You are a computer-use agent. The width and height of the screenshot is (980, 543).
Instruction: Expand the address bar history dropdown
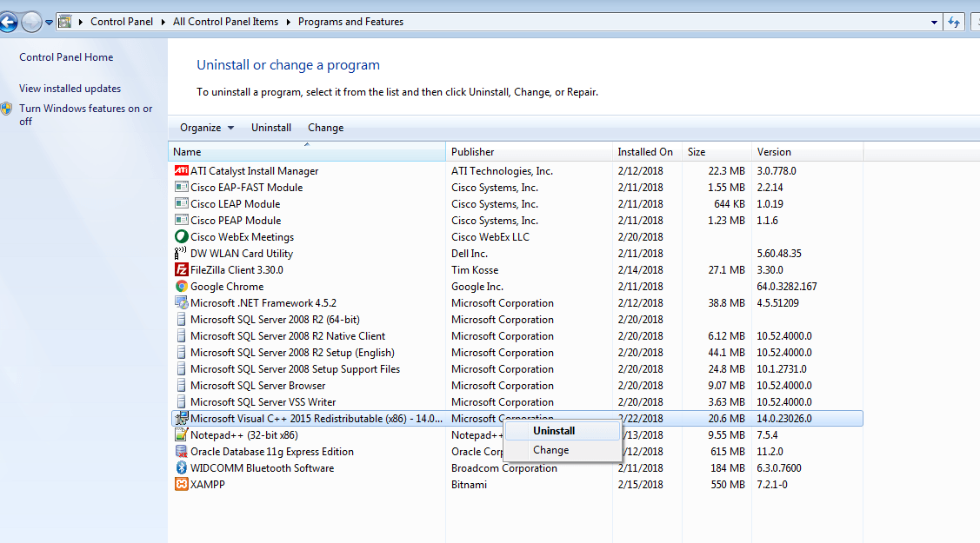(x=934, y=22)
